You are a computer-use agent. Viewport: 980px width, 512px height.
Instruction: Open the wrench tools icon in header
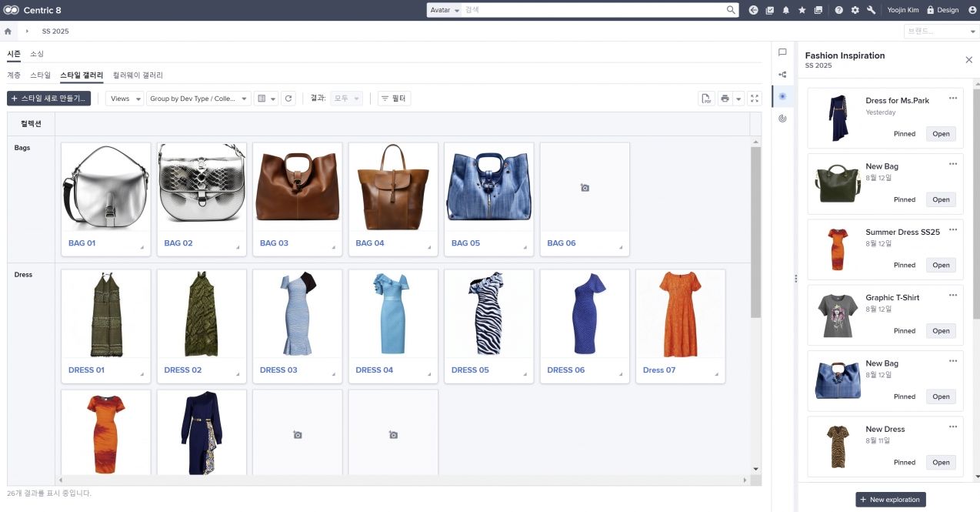[871, 10]
